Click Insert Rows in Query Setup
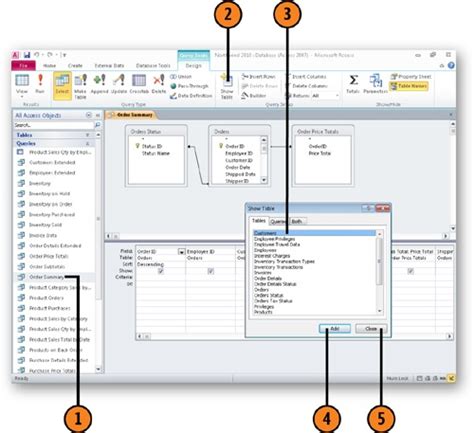This screenshot has height=433, width=474. point(259,77)
